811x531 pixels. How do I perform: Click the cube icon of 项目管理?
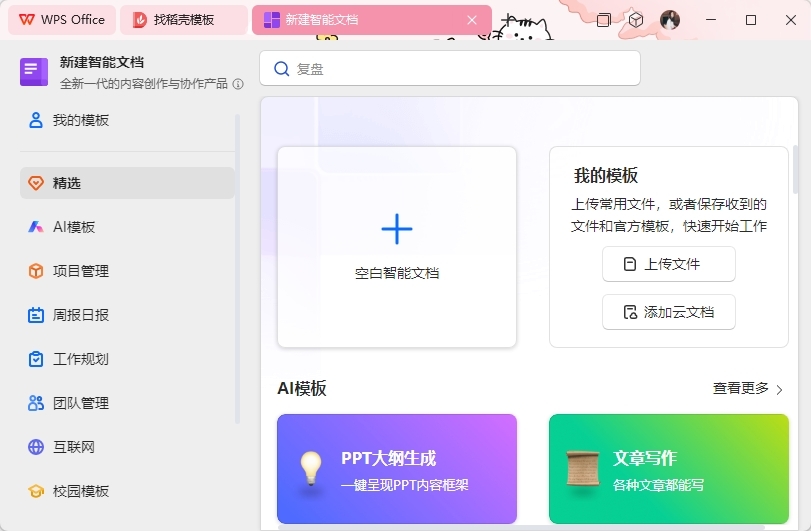coord(36,271)
